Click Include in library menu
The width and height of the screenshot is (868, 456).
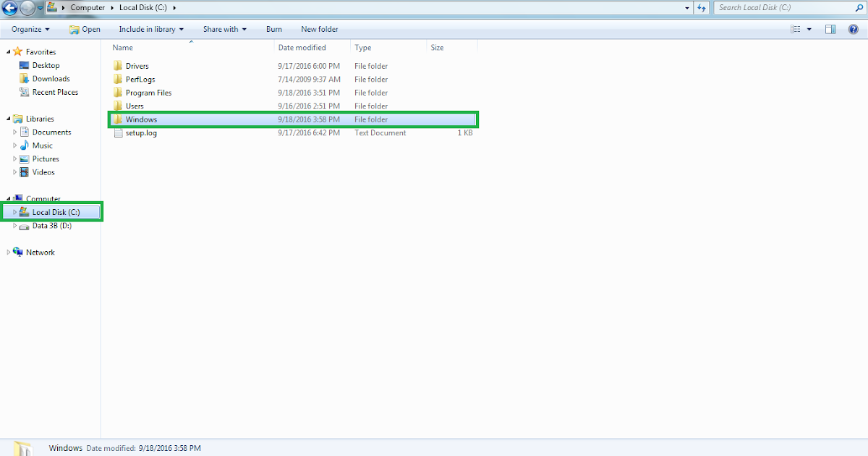click(x=150, y=29)
